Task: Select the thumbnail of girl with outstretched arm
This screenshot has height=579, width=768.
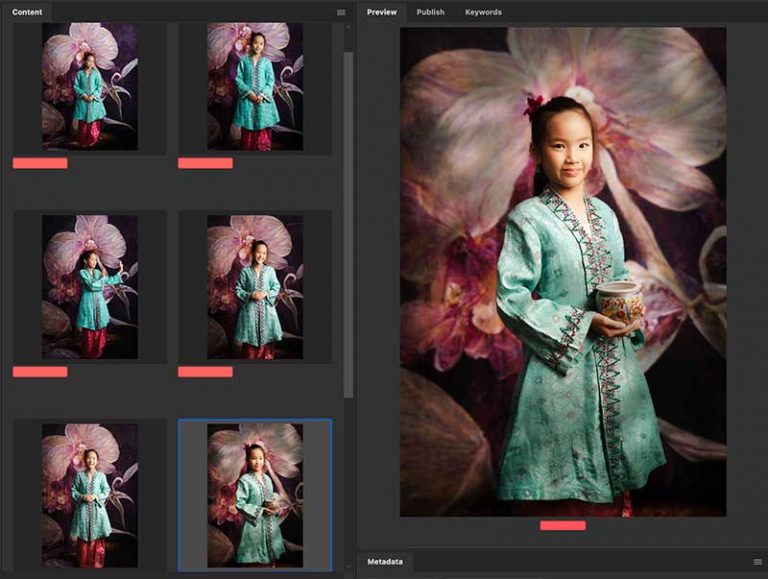Action: 90,287
